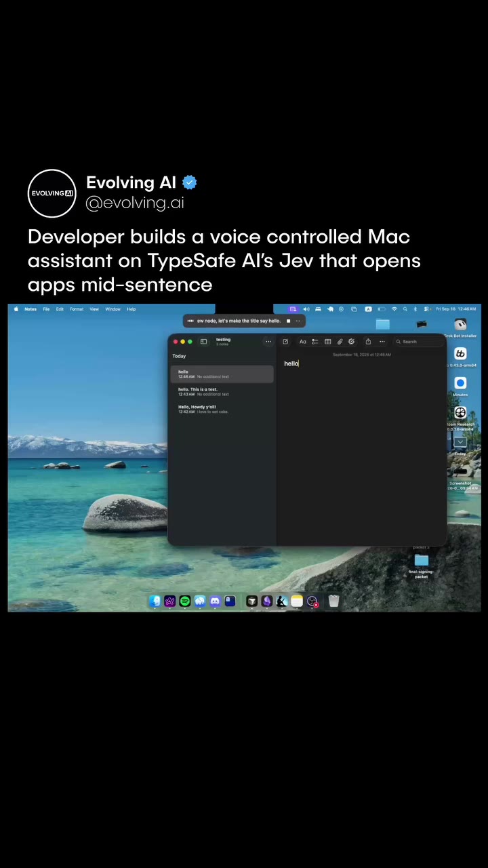488x868 pixels.
Task: Open the Notes app menu
Action: pos(30,309)
